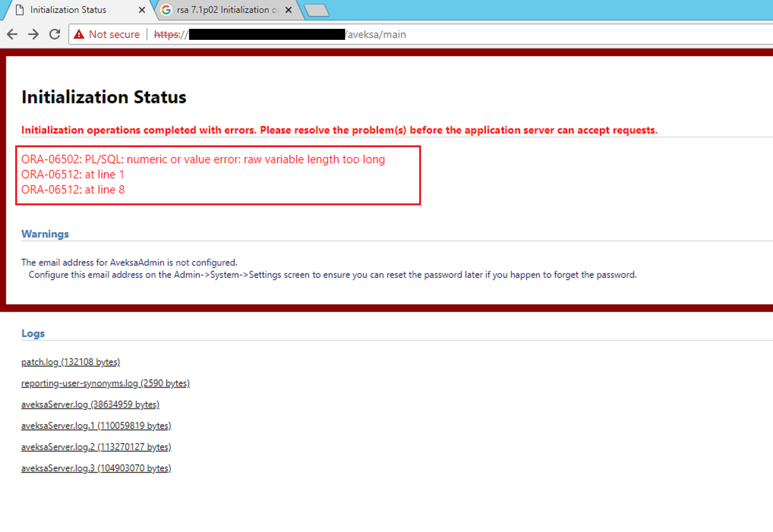Click the browser Back arrow
The width and height of the screenshot is (773, 532).
coord(12,35)
